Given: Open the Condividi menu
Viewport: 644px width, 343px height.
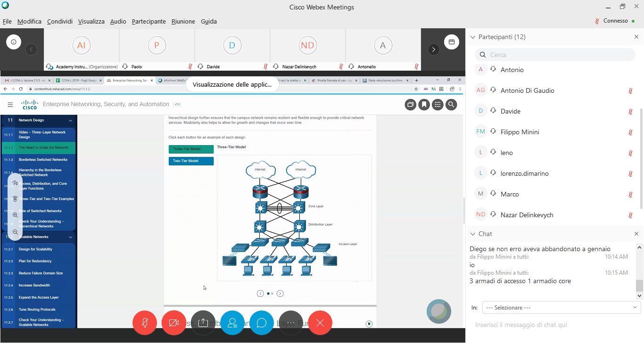Looking at the screenshot, I should point(60,21).
